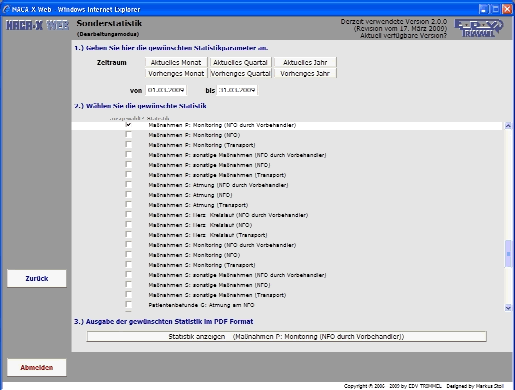The width and height of the screenshot is (515, 390).
Task: Click the Zurück button
Action: point(37,278)
